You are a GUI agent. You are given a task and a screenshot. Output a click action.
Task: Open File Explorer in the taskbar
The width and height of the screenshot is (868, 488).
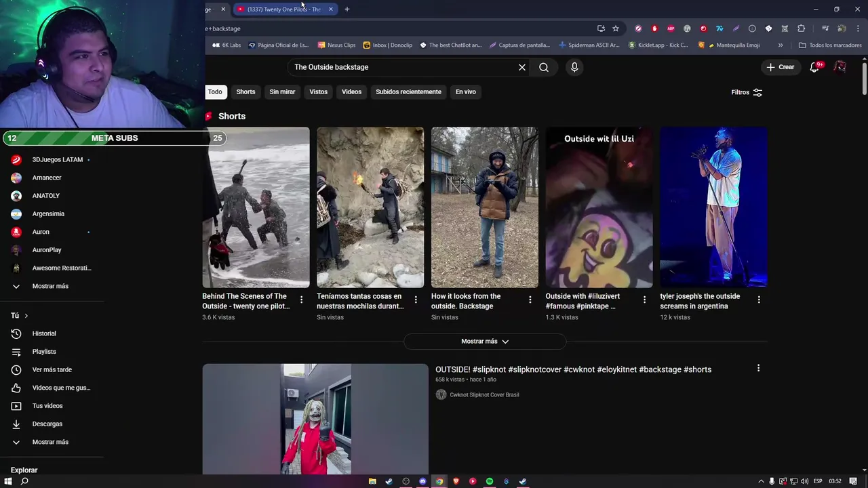372,481
